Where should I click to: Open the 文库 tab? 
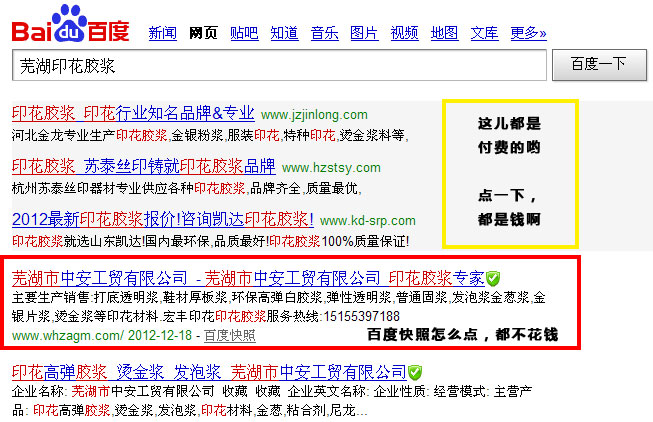484,33
